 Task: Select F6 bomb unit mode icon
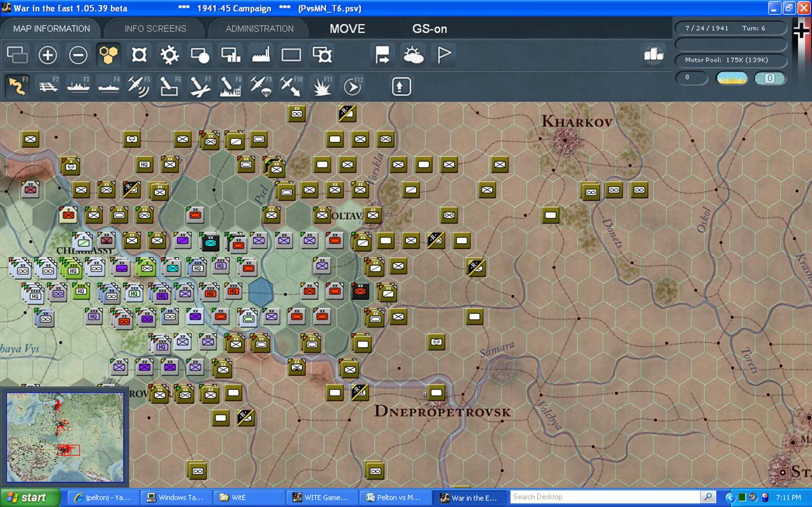point(170,86)
